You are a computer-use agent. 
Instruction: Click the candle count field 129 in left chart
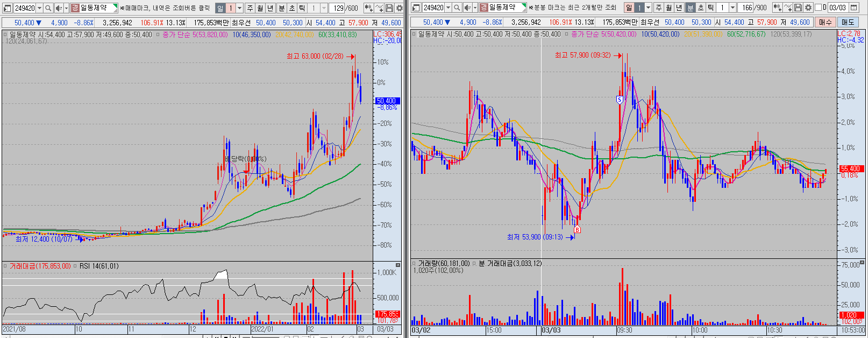click(x=337, y=8)
